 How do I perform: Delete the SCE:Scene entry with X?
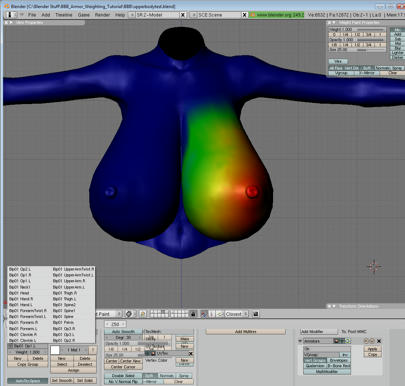pyautogui.click(x=244, y=15)
